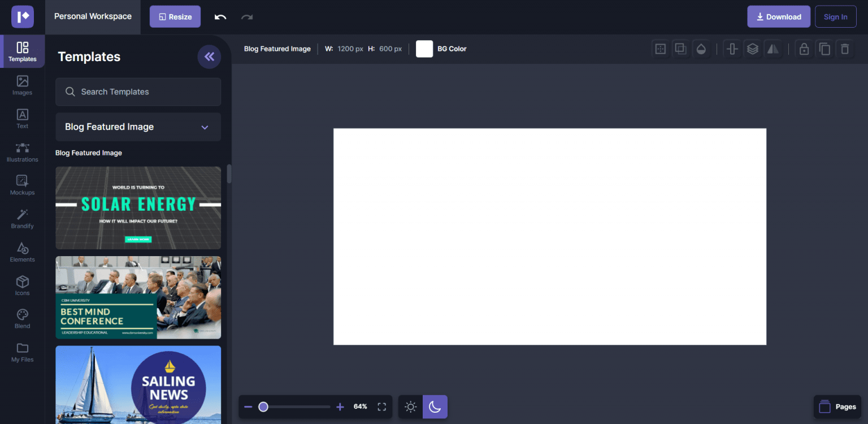Screen dimensions: 868x424
Task: Open the Blend panel
Action: (23, 319)
